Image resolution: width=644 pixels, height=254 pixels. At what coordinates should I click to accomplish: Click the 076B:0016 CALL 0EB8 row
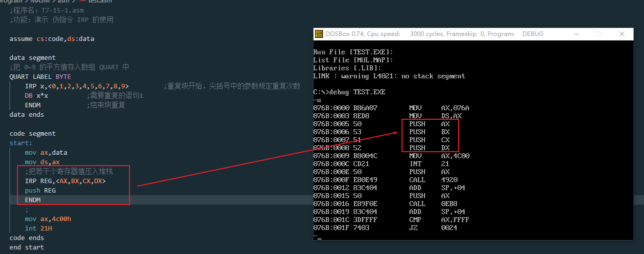pyautogui.click(x=385, y=204)
